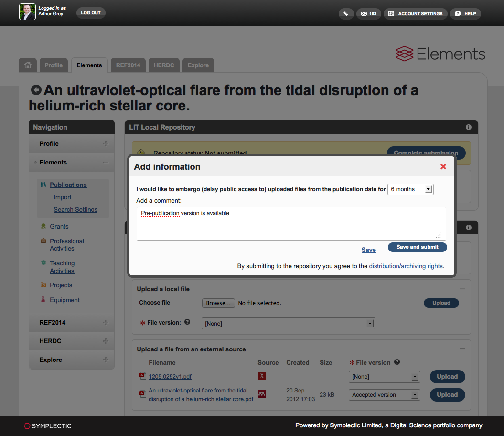Expand the REF2014 navigation section
Screen dimensions: 504x436
105,323
